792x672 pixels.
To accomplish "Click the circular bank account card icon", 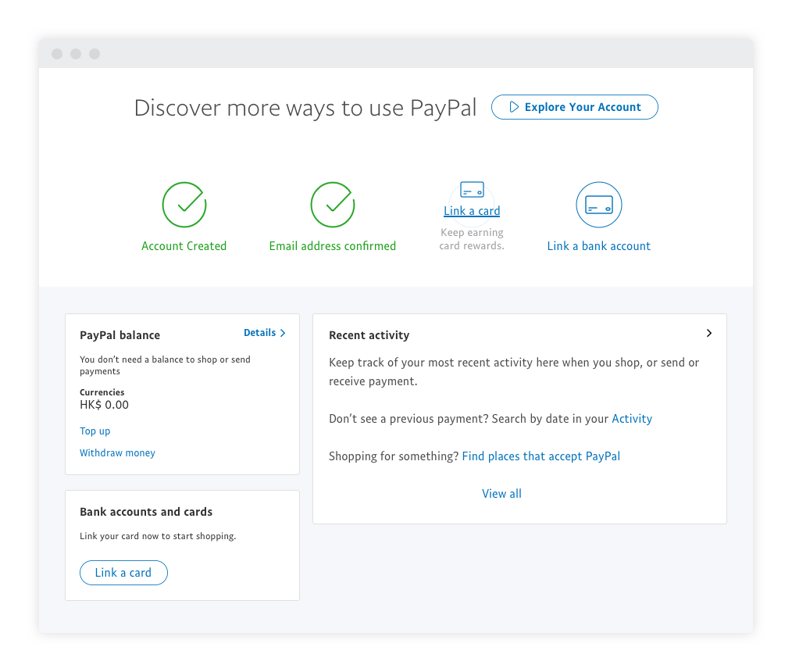I will (x=598, y=205).
